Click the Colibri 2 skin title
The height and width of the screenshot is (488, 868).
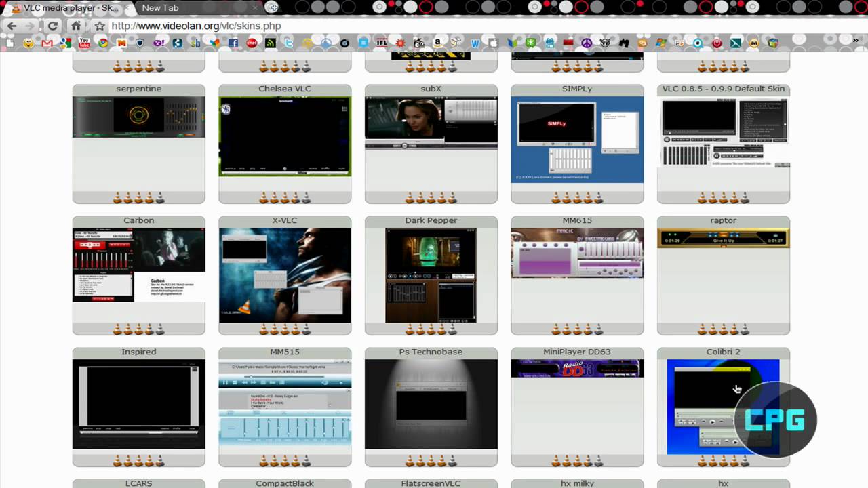pos(724,352)
